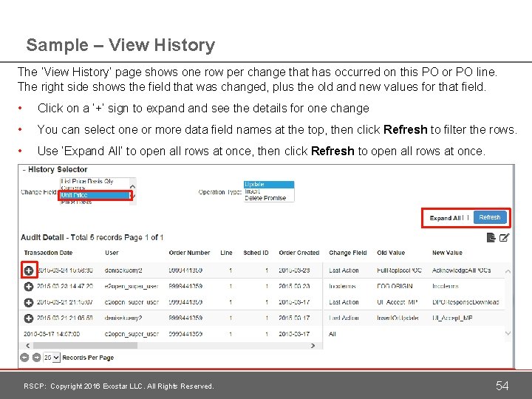The image size is (532, 399).
Task: Click the horizontal scrollbar thumb under the table
Action: click(x=85, y=345)
